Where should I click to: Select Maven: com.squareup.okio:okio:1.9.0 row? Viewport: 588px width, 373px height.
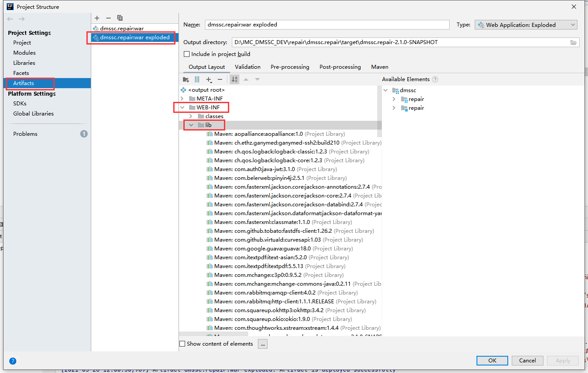[x=280, y=319]
